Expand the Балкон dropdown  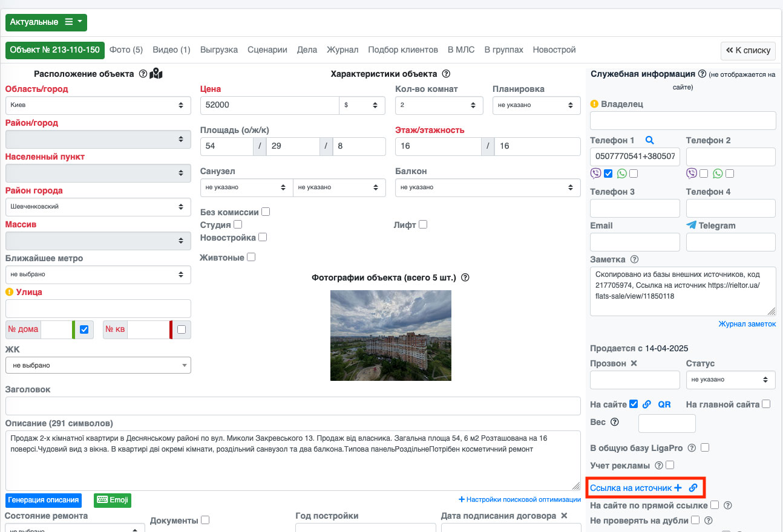[488, 187]
